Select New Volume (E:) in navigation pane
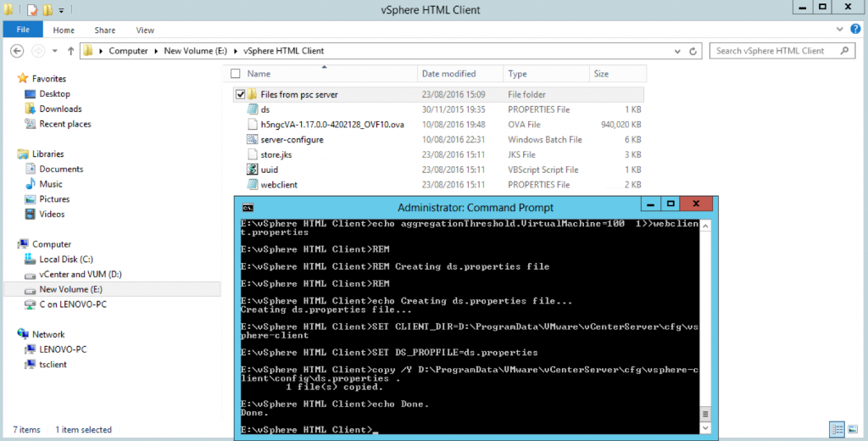 pos(70,289)
